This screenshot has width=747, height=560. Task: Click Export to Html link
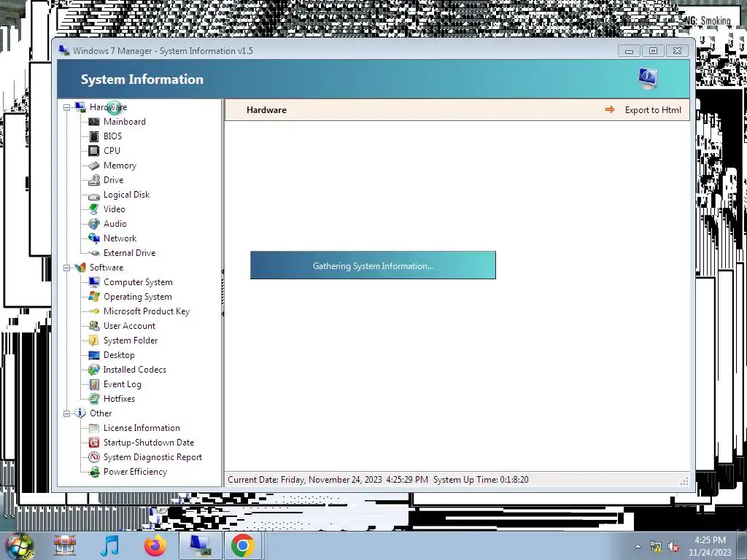653,110
